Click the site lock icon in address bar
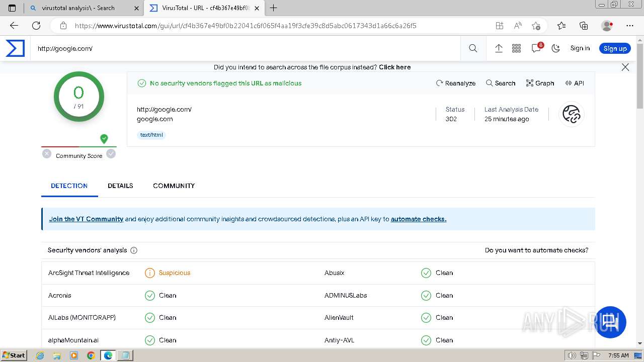644x362 pixels. (x=63, y=26)
